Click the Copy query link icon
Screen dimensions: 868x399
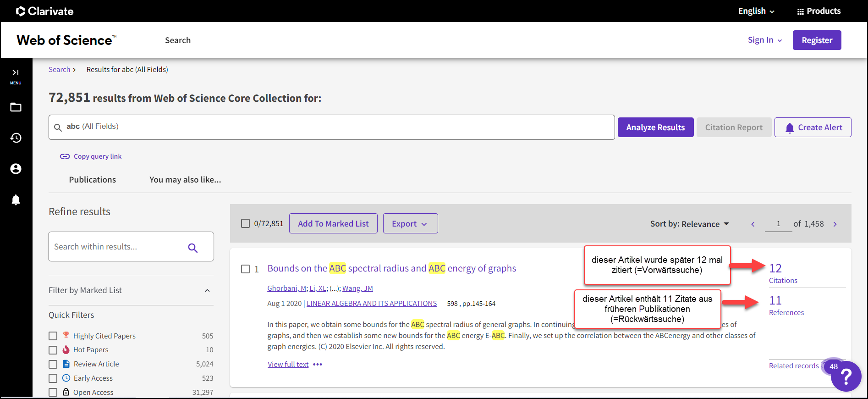(x=65, y=156)
